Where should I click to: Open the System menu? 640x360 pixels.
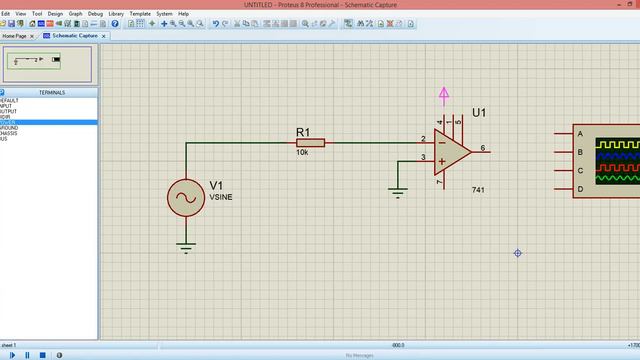[x=164, y=14]
